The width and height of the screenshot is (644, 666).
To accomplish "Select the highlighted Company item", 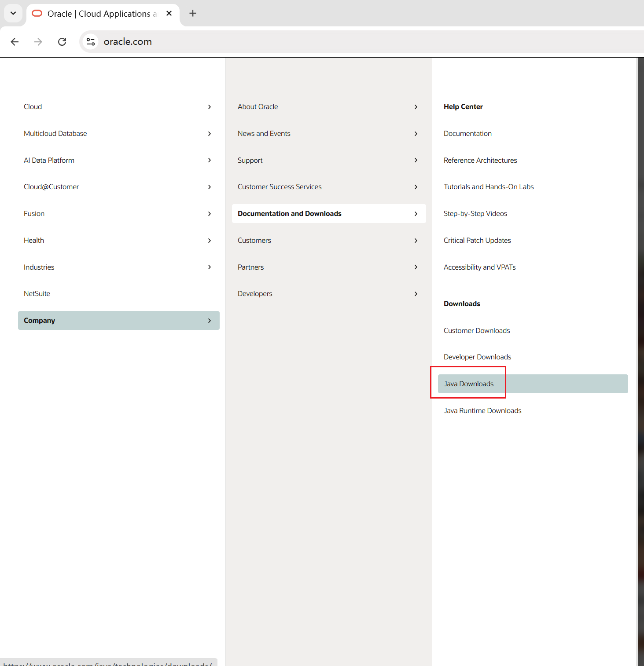I will click(119, 321).
